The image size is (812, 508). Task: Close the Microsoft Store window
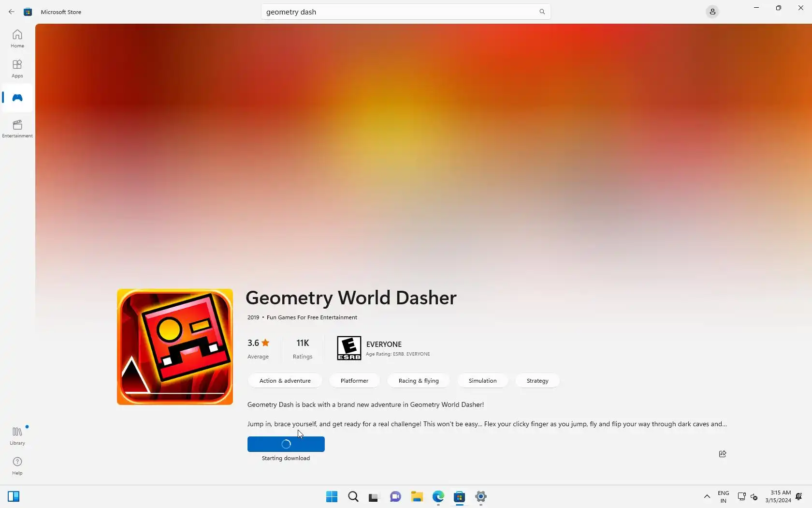point(801,8)
